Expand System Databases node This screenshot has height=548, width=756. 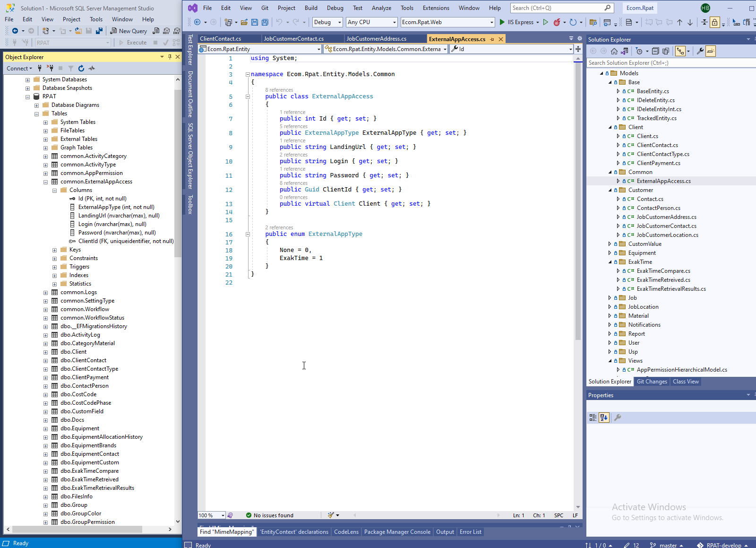[27, 79]
